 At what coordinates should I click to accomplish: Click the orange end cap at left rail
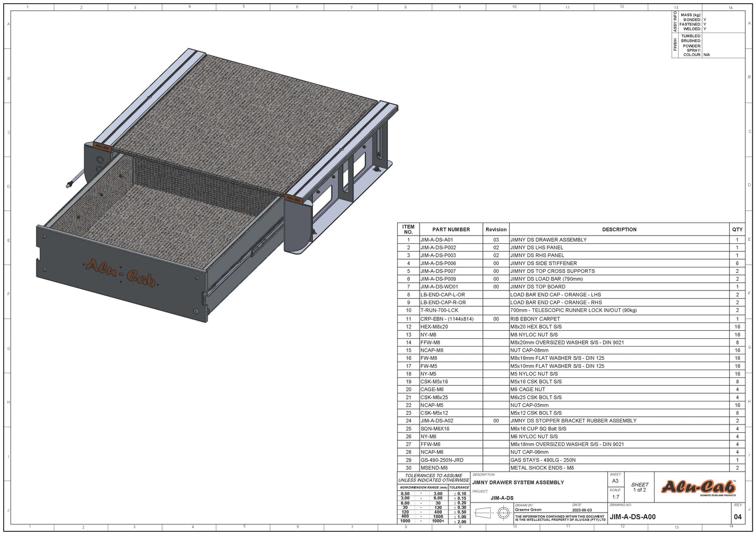click(102, 147)
